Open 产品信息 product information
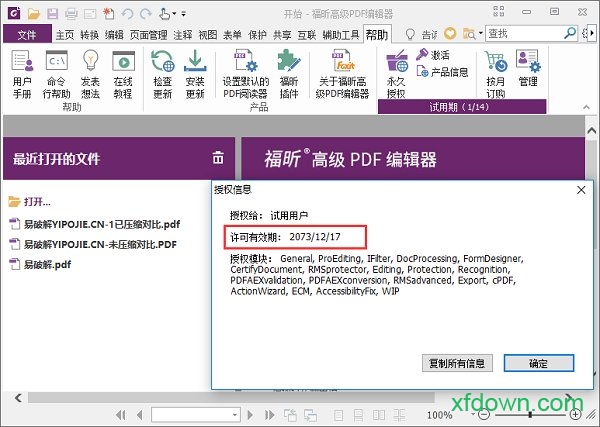The width and height of the screenshot is (600, 427). 442,72
